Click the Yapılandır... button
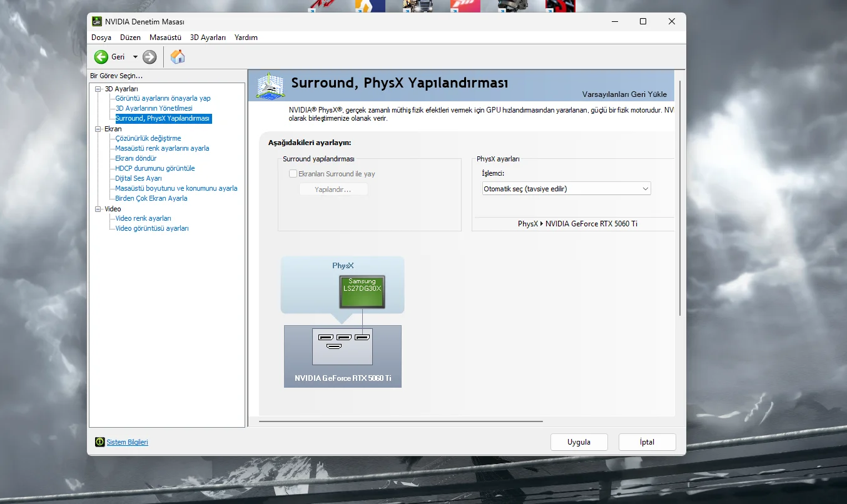The height and width of the screenshot is (504, 847). [333, 189]
